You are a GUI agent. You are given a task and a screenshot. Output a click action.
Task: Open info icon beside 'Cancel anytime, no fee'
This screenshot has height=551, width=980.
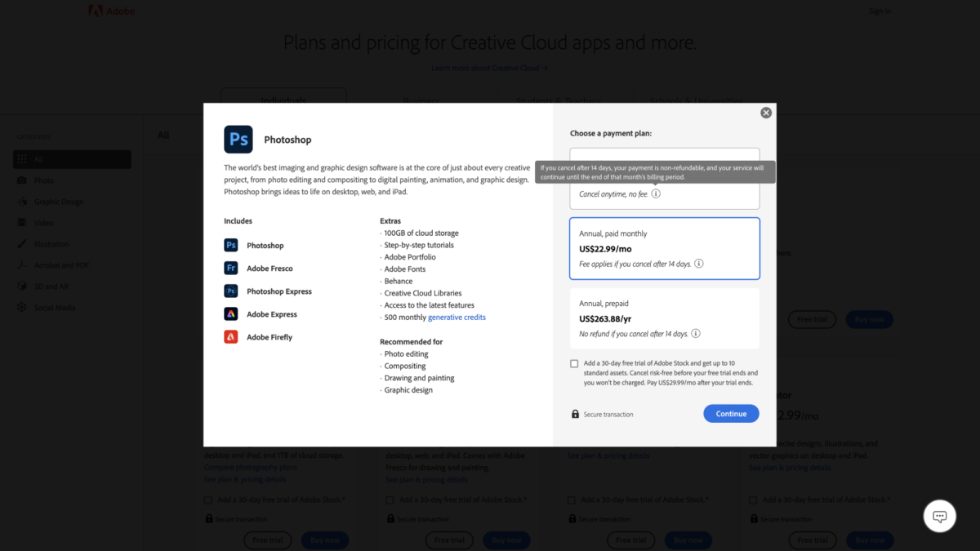pyautogui.click(x=656, y=194)
